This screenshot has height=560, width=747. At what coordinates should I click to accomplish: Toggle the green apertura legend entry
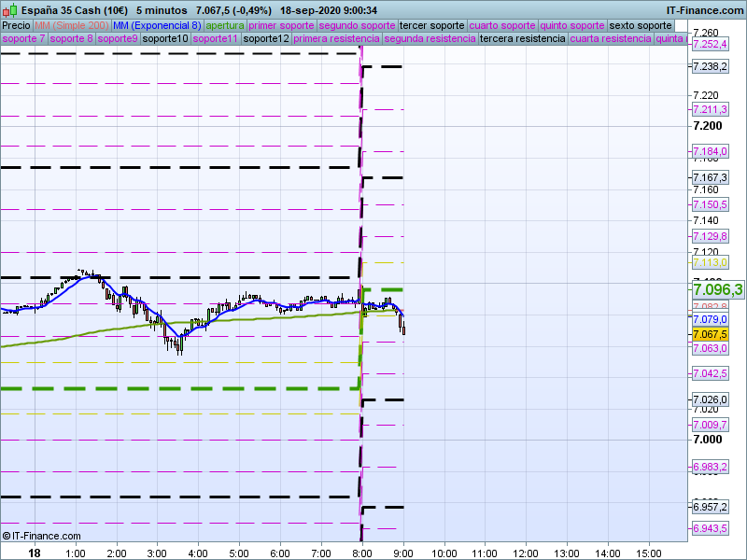coord(225,25)
